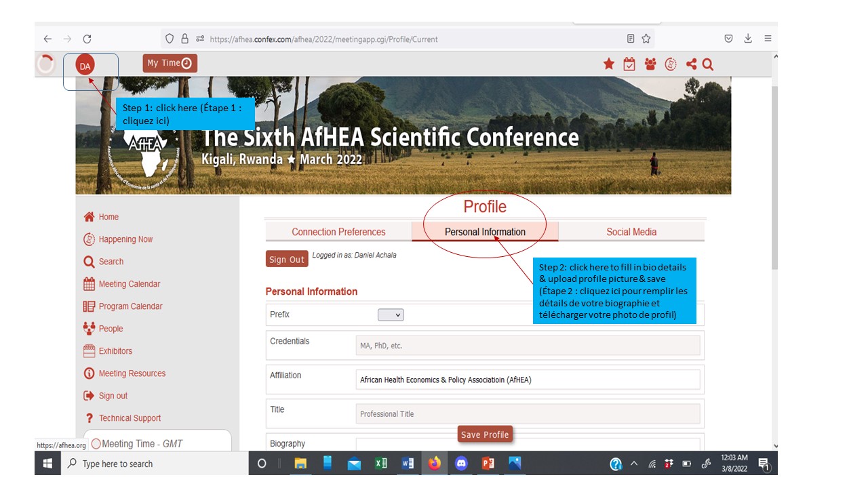Click the red star favorites icon
Image resolution: width=868 pixels, height=488 pixels.
coord(609,64)
